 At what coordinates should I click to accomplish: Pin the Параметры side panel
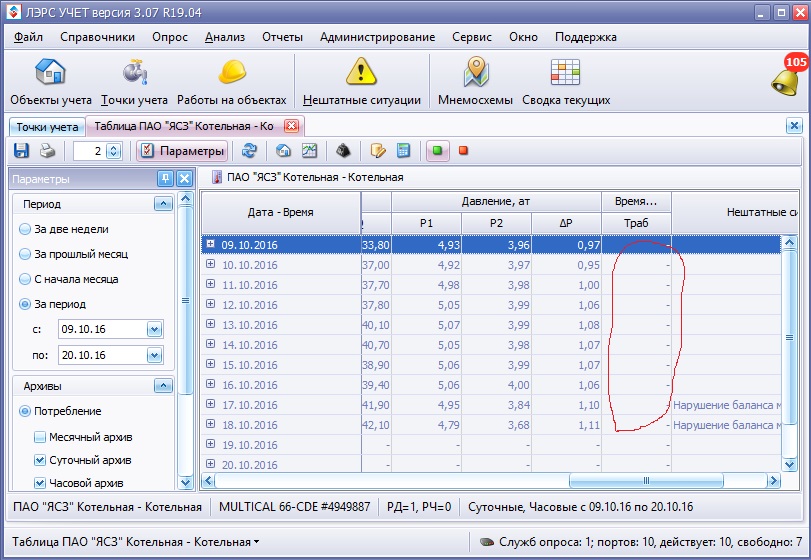166,179
